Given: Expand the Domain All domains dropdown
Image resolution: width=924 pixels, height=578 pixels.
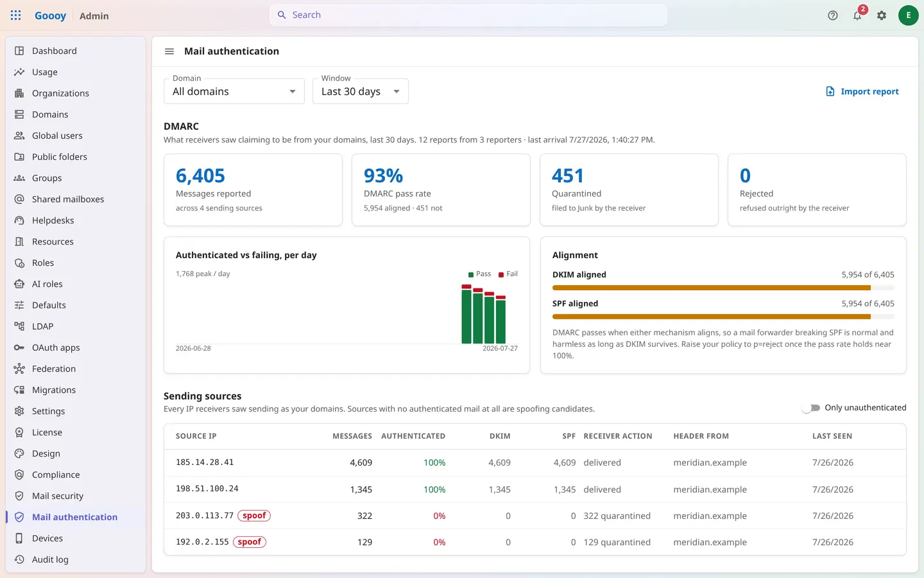Looking at the screenshot, I should [234, 91].
